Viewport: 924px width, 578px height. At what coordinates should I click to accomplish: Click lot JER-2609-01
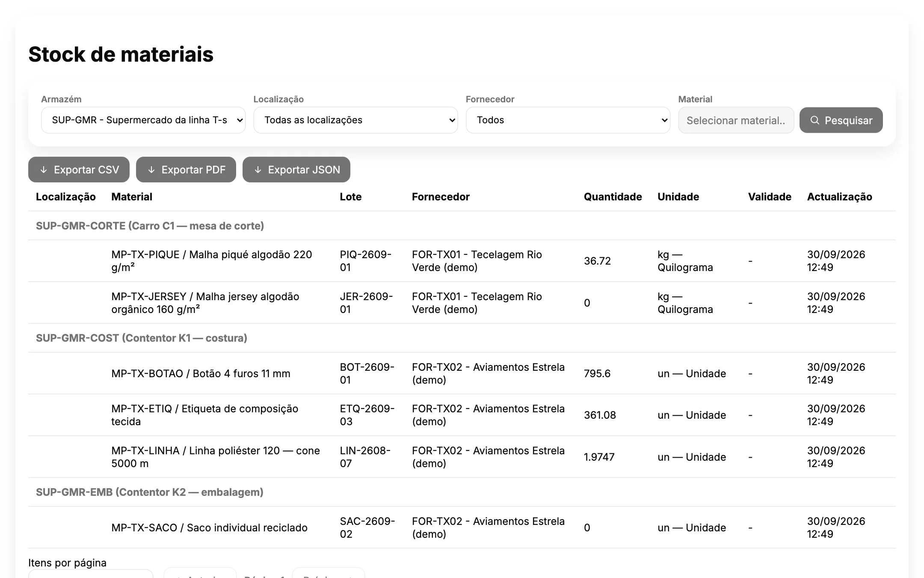(x=366, y=303)
